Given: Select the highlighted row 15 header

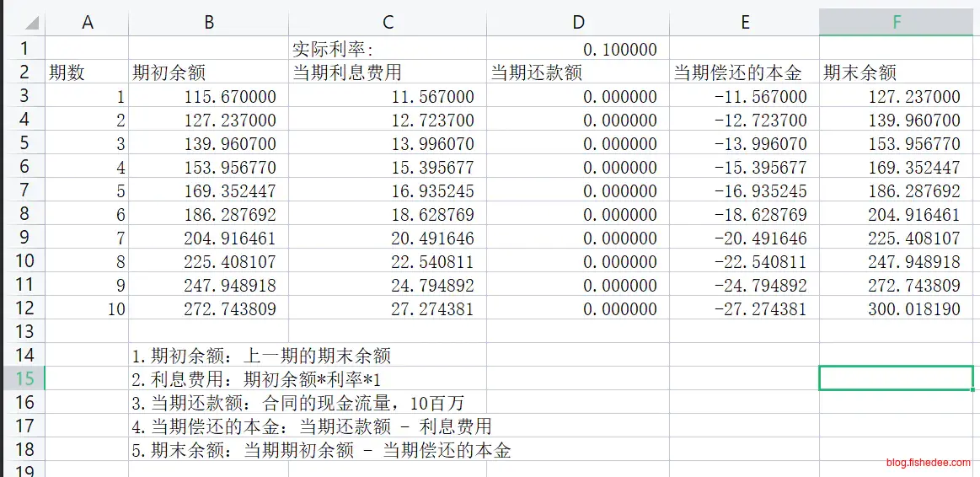Looking at the screenshot, I should click(x=23, y=378).
